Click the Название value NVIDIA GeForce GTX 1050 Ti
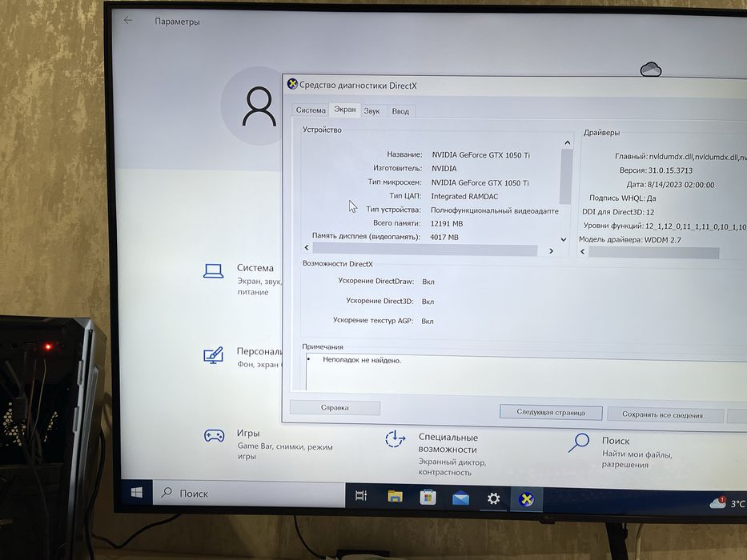 (480, 155)
